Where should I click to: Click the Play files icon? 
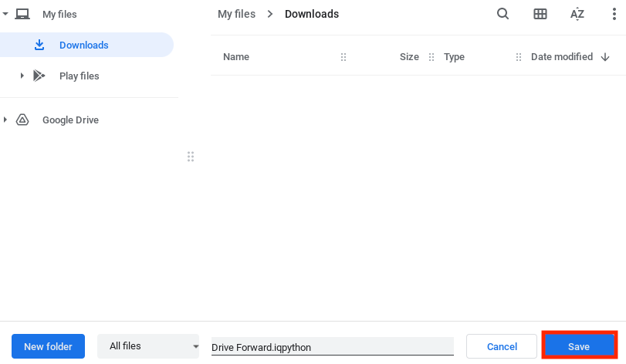coord(39,76)
